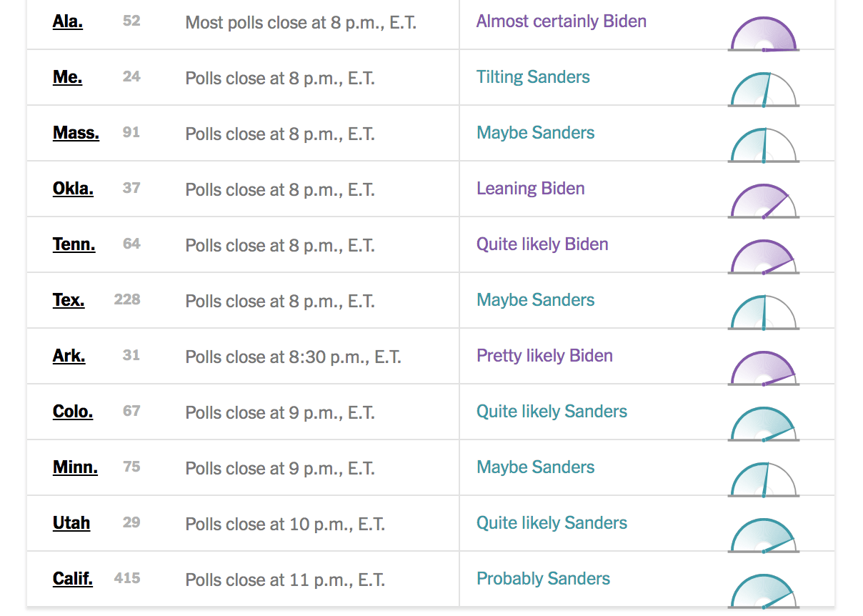Open the Calif. state link
863x616 pixels.
click(x=73, y=579)
